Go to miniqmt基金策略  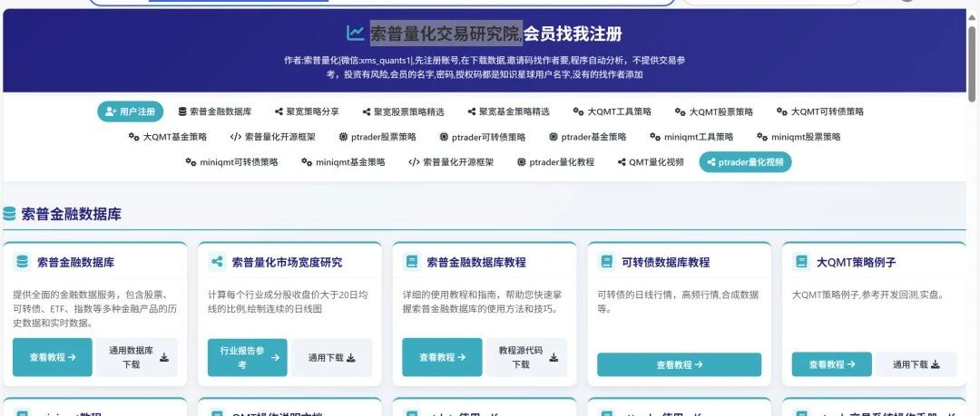343,161
